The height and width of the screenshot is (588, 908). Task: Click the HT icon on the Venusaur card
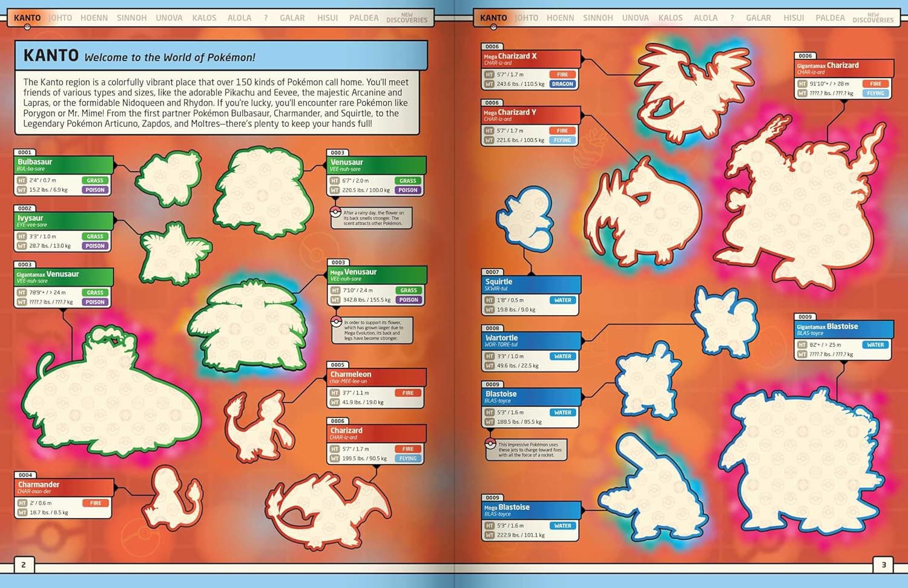click(335, 180)
